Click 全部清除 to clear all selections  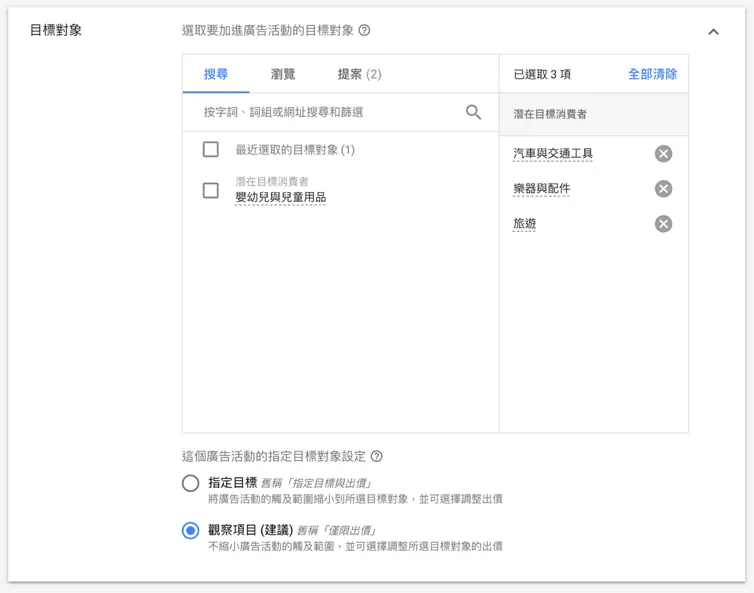652,74
